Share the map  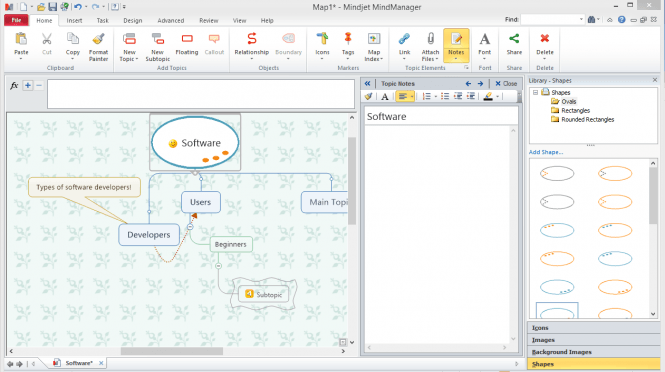[x=514, y=44]
